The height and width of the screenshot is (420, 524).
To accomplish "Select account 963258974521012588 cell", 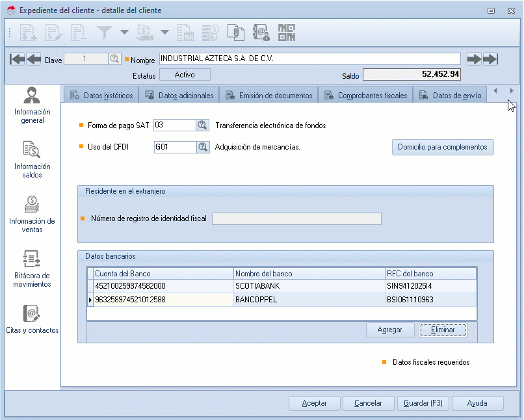I will pyautogui.click(x=163, y=300).
